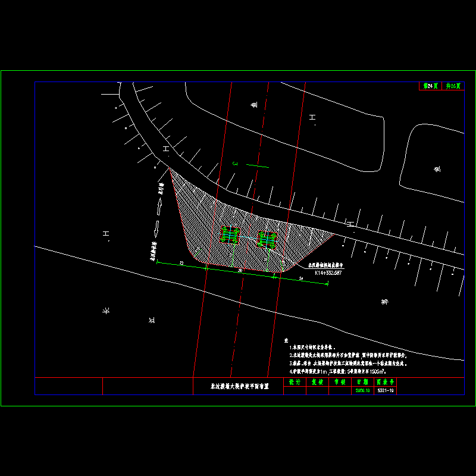Select the drawing title in the title block
This screenshot has height=476, width=476.
240,386
